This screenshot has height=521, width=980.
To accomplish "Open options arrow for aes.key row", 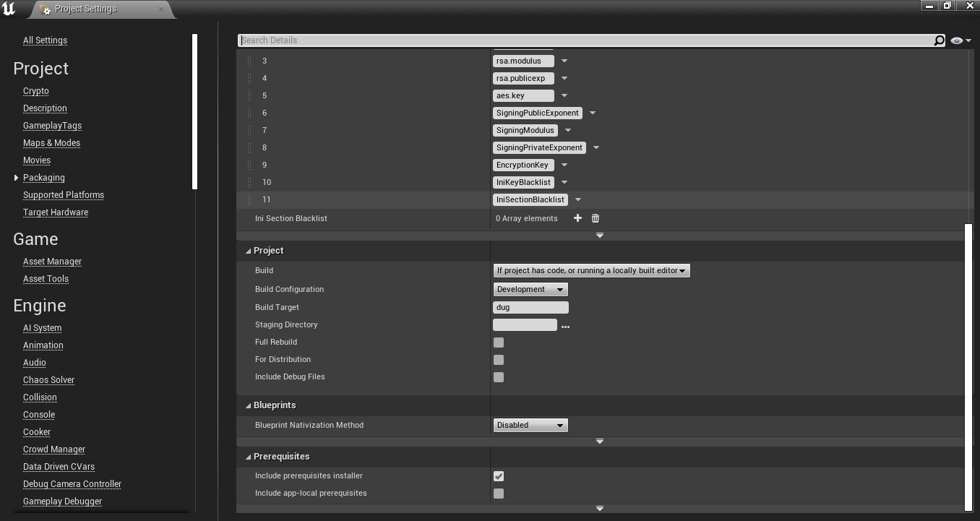I will (564, 95).
